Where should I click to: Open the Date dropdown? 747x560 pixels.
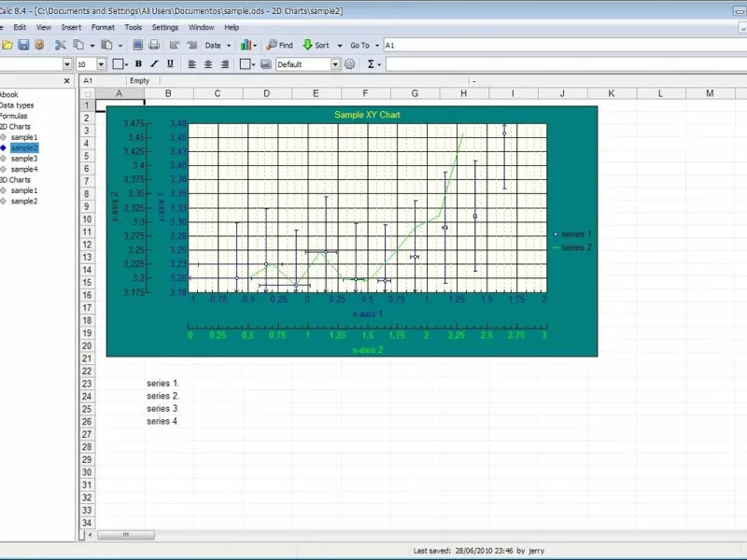coord(218,45)
